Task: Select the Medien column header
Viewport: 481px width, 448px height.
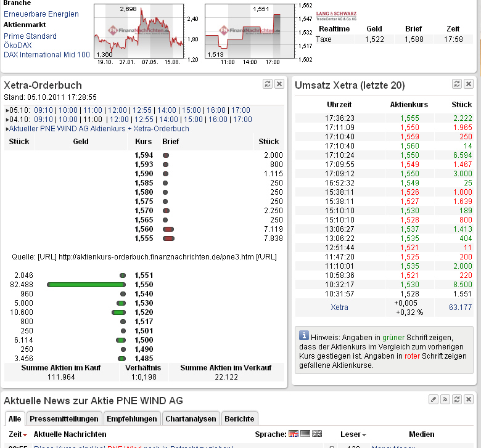Action: tap(421, 434)
